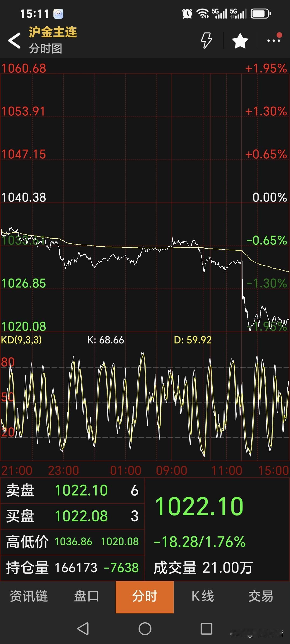Open the 交易 tab
Viewport: 290px width, 644px height.
[261, 596]
